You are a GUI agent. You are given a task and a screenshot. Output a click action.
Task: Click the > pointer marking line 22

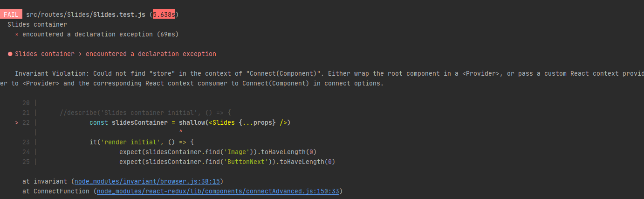coord(17,122)
